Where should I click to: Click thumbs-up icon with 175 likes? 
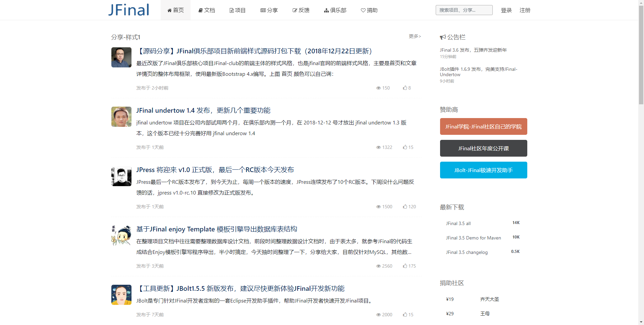click(405, 266)
